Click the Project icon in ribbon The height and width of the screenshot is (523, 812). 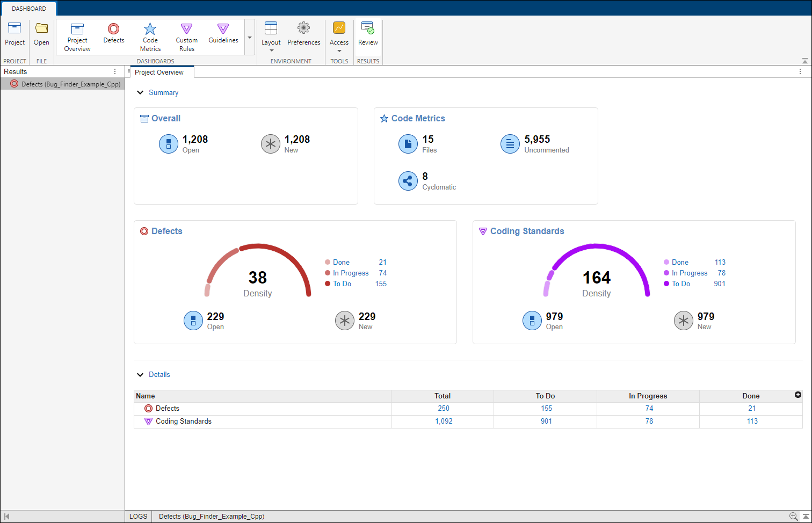(15, 28)
